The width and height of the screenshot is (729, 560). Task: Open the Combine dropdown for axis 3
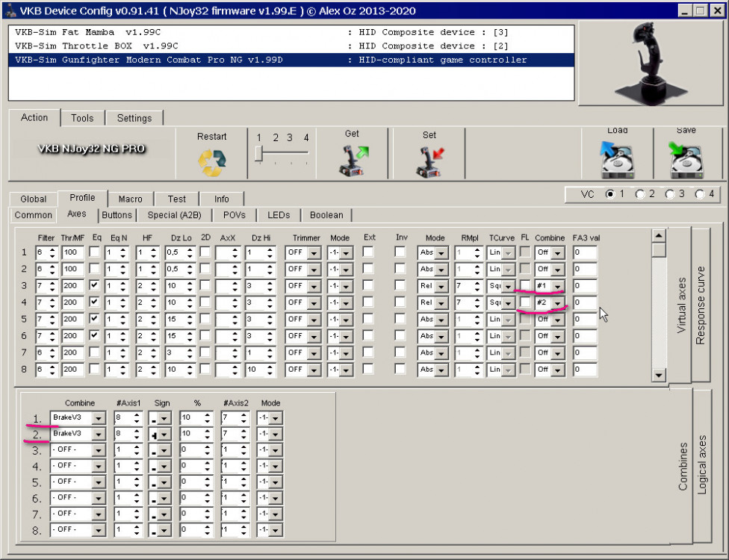tap(557, 286)
